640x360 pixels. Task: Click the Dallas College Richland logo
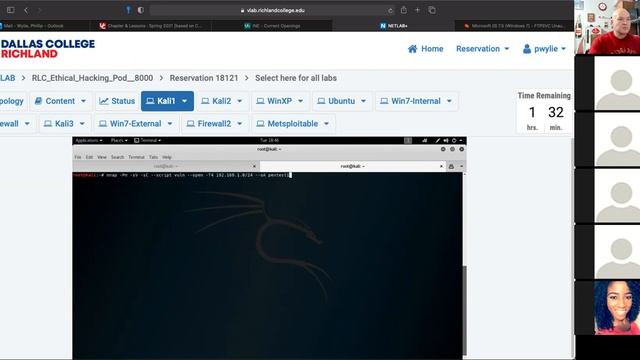pyautogui.click(x=47, y=49)
